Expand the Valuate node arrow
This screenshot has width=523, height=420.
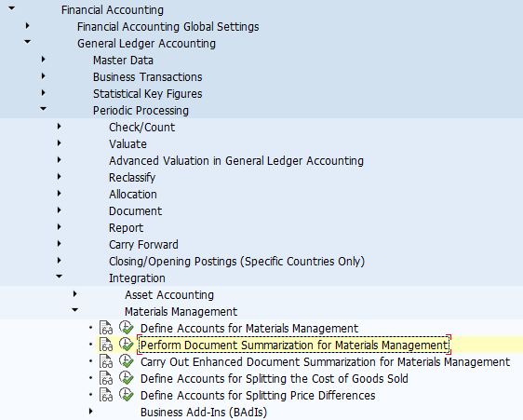pyautogui.click(x=60, y=142)
